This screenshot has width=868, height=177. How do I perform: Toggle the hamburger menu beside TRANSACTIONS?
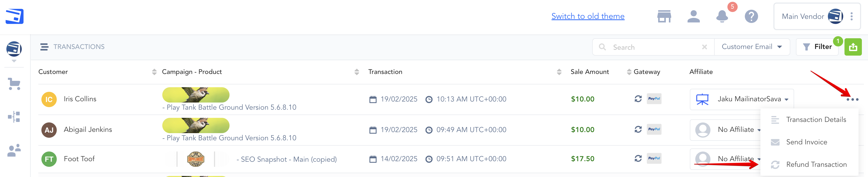click(x=44, y=47)
